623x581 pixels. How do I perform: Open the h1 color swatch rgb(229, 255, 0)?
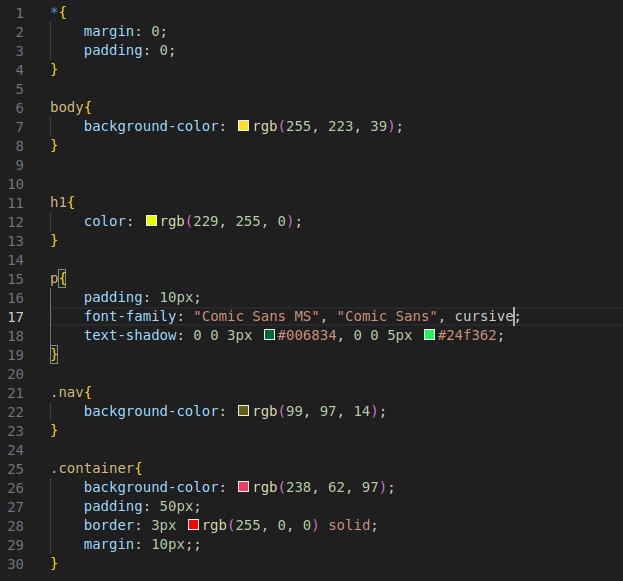[x=151, y=221]
